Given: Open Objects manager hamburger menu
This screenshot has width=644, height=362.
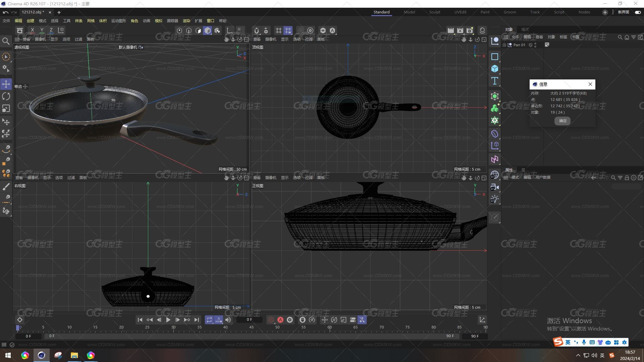Looking at the screenshot, I should click(x=505, y=37).
